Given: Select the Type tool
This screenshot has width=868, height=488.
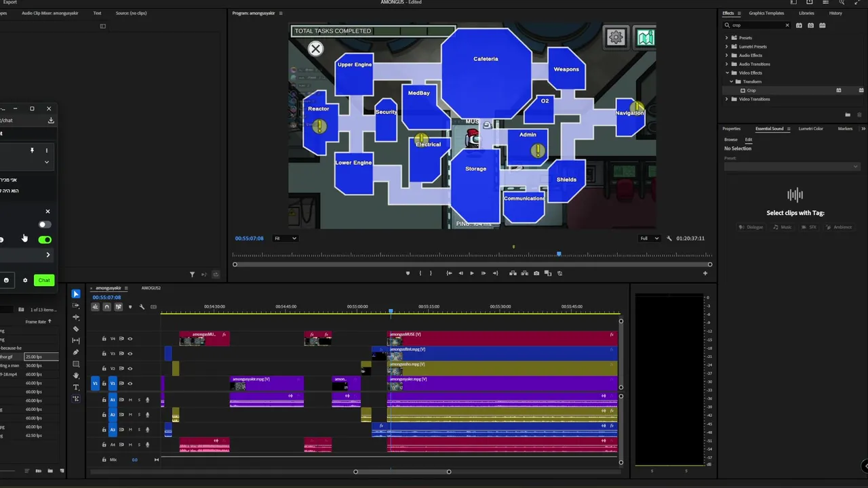Looking at the screenshot, I should pyautogui.click(x=76, y=387).
